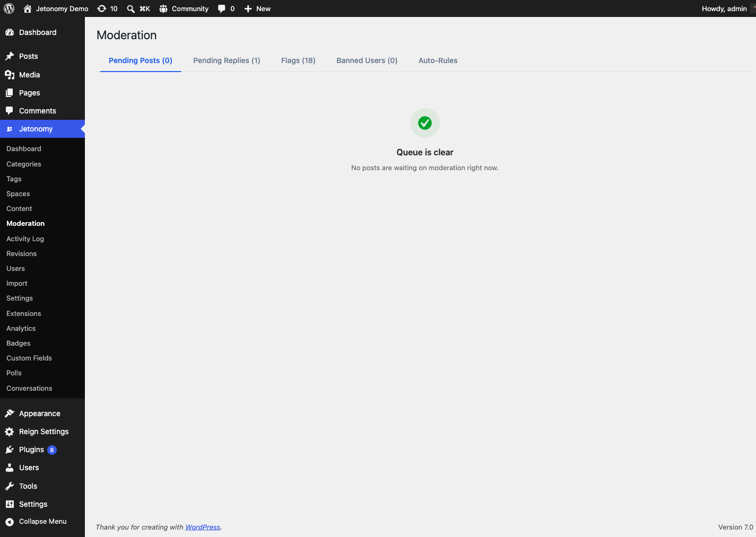
Task: Click the Plugins plug icon
Action: point(10,450)
